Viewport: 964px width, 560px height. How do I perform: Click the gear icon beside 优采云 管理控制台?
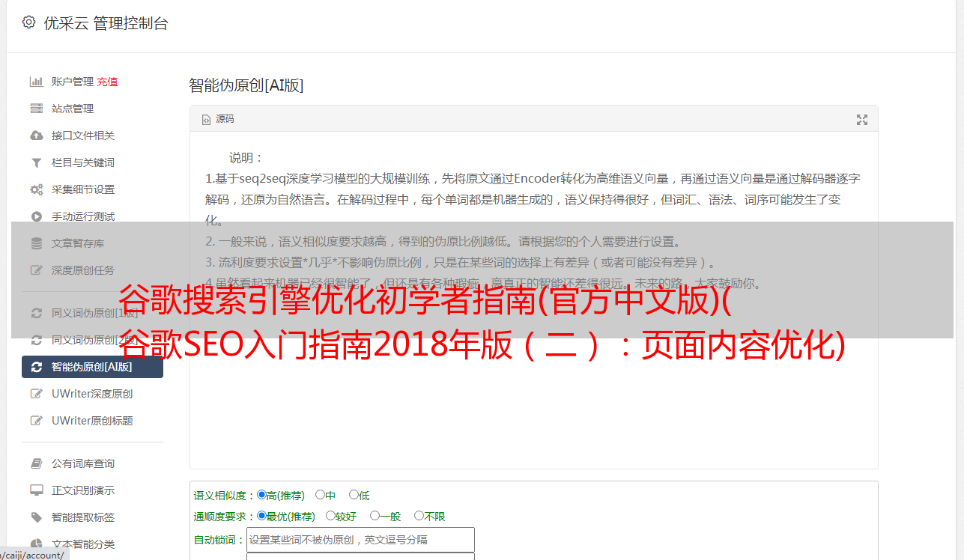[x=28, y=22]
